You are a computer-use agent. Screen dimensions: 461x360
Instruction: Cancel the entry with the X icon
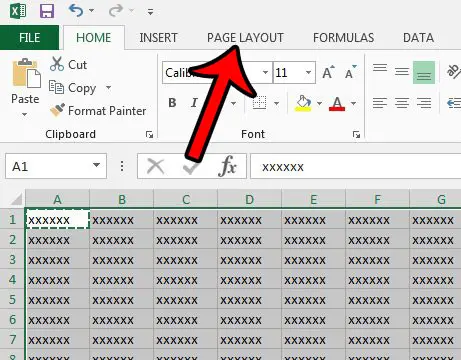coord(156,166)
